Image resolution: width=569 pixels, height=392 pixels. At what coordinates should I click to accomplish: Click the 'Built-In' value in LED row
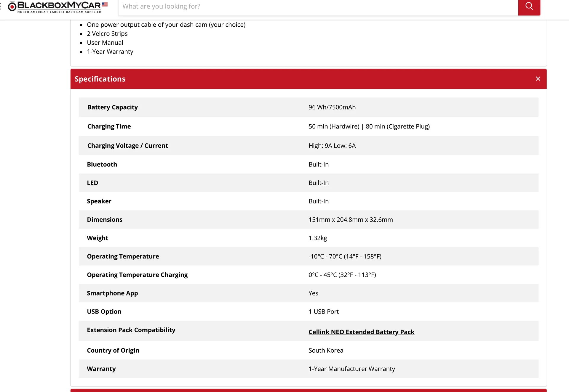tap(319, 183)
